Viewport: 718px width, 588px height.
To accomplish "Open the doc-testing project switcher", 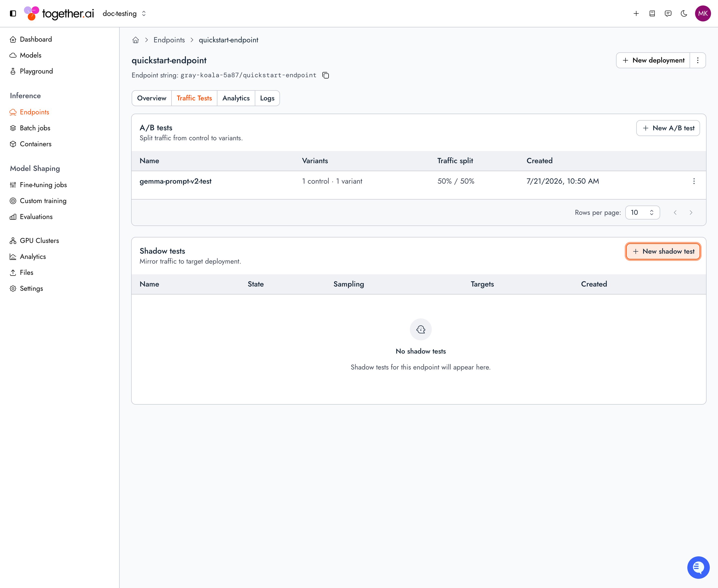I will point(124,13).
